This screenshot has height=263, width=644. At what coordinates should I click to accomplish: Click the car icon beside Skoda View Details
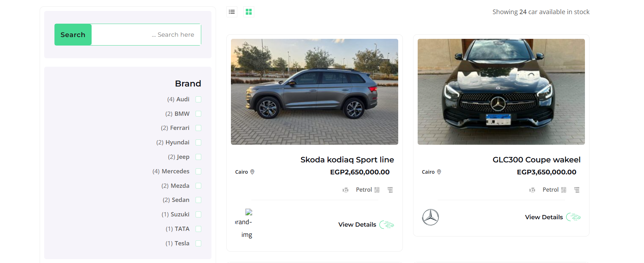click(x=387, y=225)
